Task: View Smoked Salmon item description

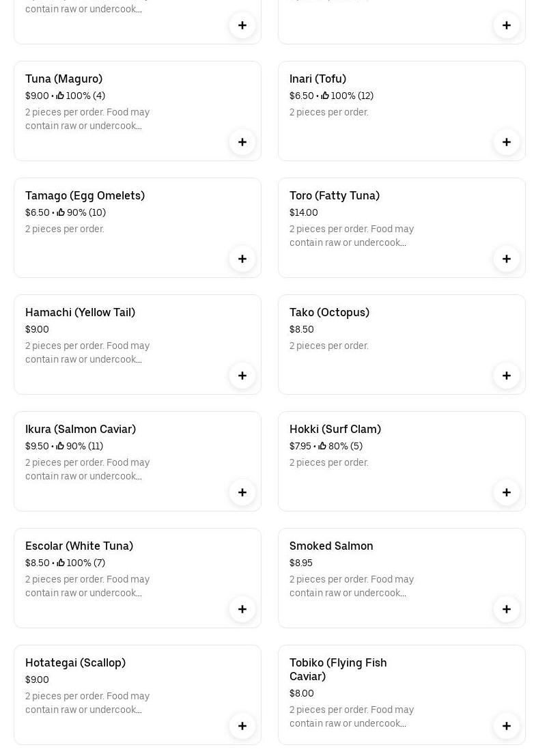Action: [352, 586]
